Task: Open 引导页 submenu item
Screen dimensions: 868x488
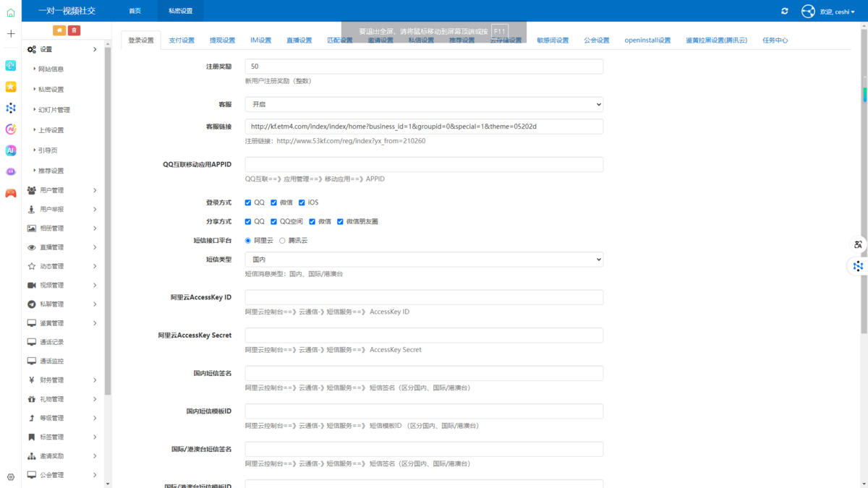Action: point(47,150)
